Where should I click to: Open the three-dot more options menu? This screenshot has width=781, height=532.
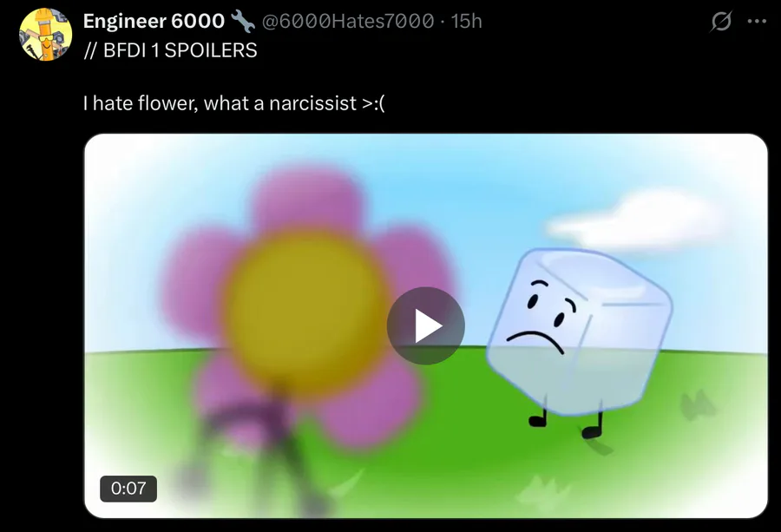coord(757,22)
